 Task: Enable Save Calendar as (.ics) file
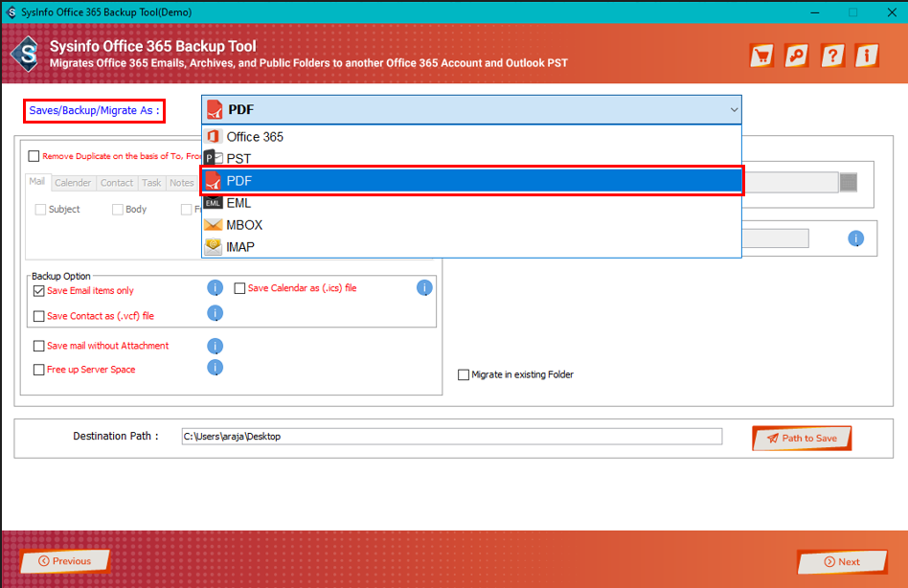(240, 288)
